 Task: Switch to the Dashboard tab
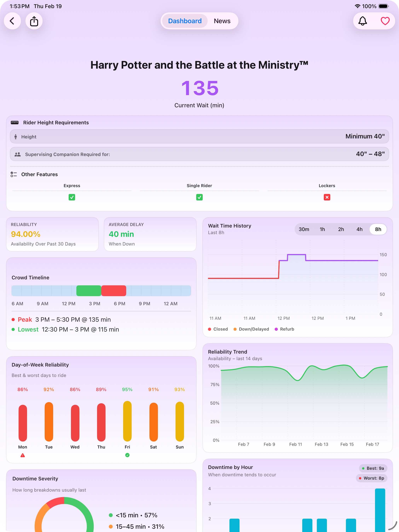tap(185, 21)
